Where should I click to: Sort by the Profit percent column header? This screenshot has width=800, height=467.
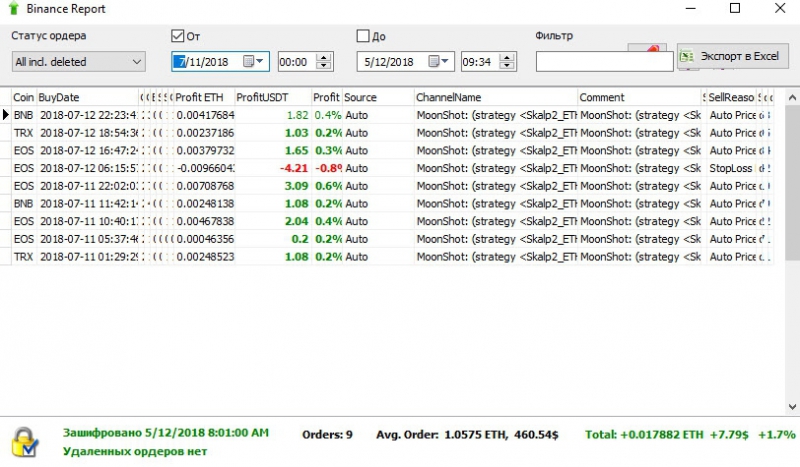tap(327, 97)
